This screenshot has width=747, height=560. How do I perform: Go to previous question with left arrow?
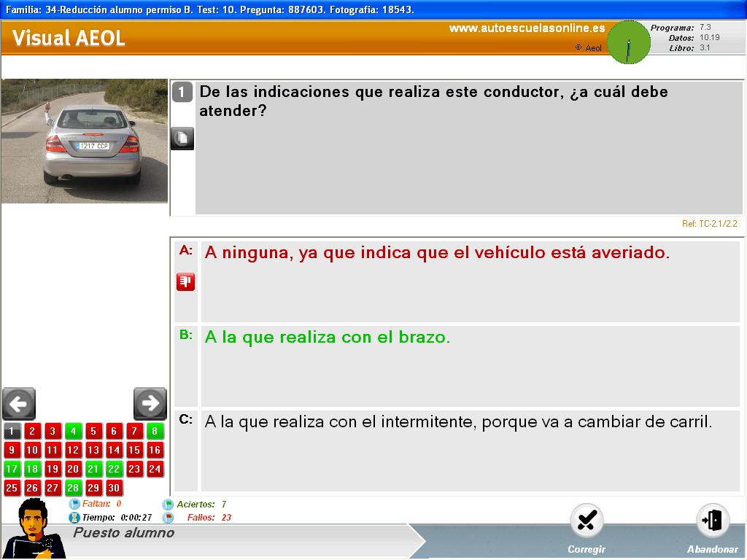tap(19, 403)
